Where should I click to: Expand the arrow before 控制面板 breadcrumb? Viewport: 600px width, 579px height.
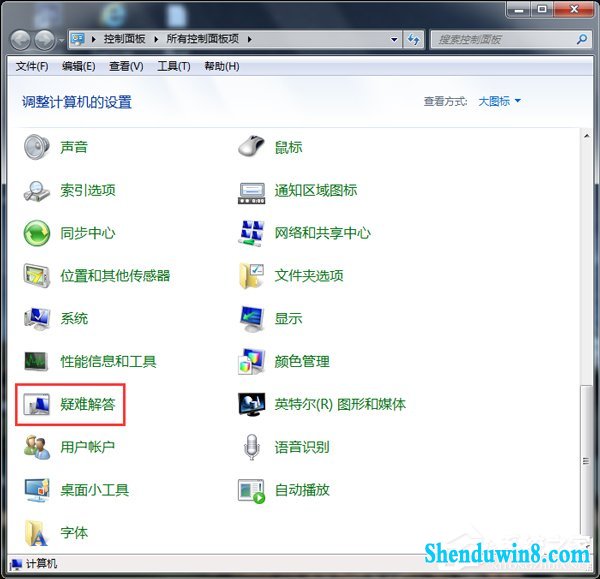point(93,39)
